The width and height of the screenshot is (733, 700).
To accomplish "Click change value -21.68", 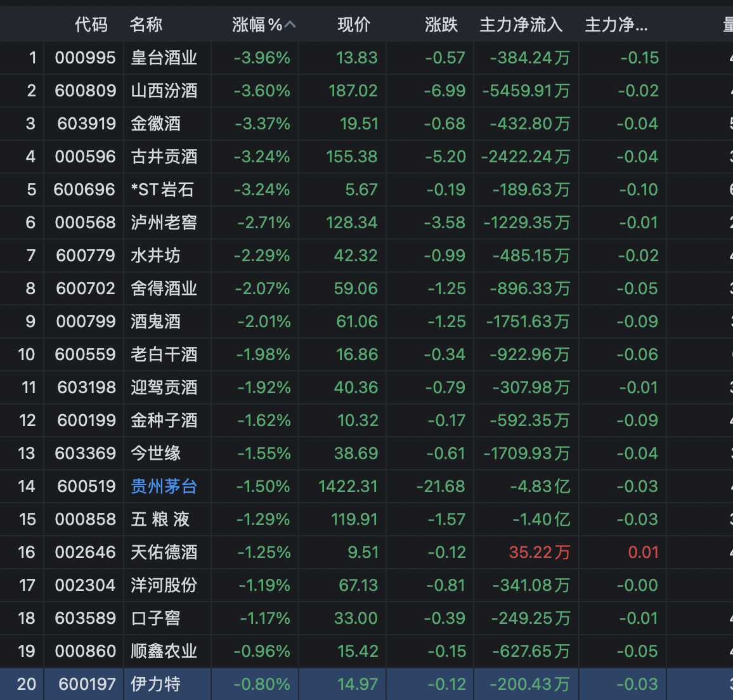I will [x=441, y=486].
